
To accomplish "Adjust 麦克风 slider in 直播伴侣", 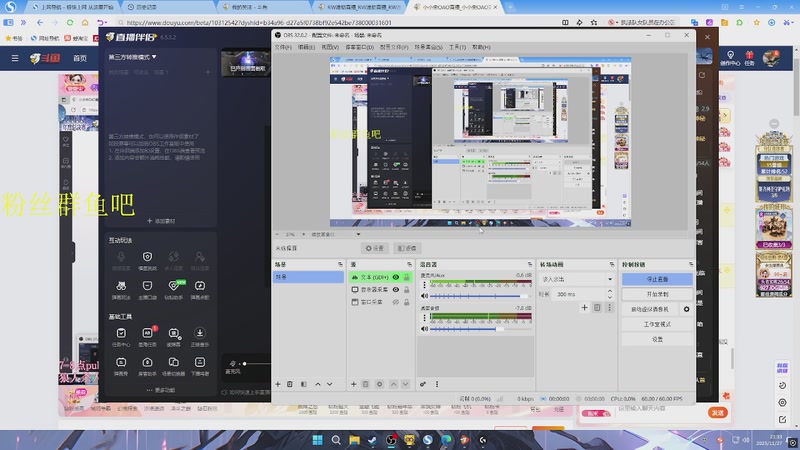I will pyautogui.click(x=255, y=364).
